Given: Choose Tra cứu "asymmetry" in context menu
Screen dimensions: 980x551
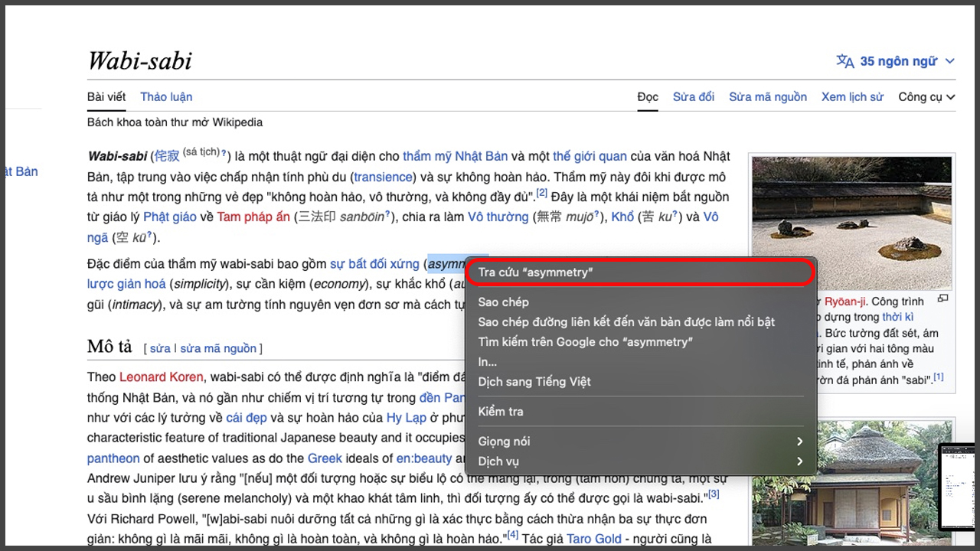Looking at the screenshot, I should click(642, 272).
